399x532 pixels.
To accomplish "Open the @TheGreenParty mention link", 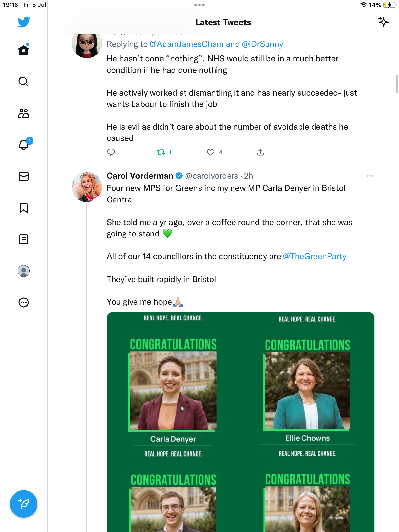I will point(315,256).
